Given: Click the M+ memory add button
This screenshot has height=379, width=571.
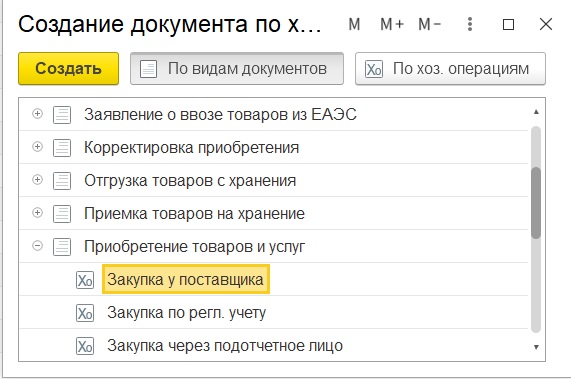Looking at the screenshot, I should coord(392,24).
